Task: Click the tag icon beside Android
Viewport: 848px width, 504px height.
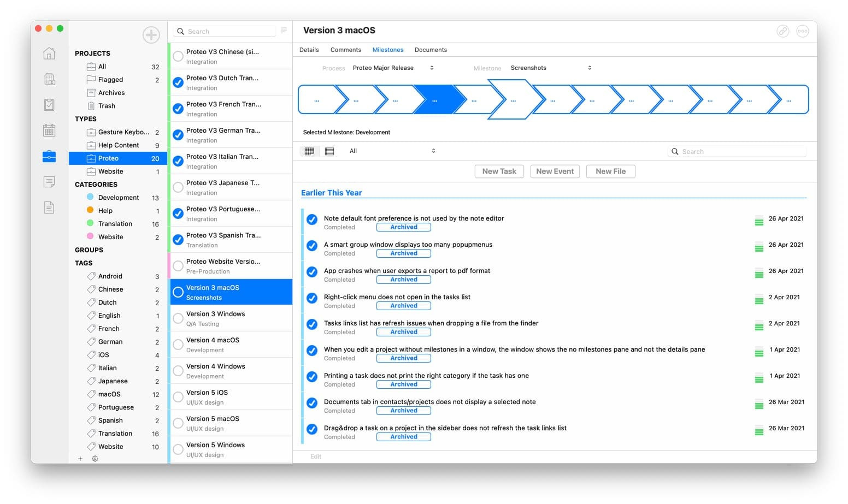Action: click(x=91, y=276)
